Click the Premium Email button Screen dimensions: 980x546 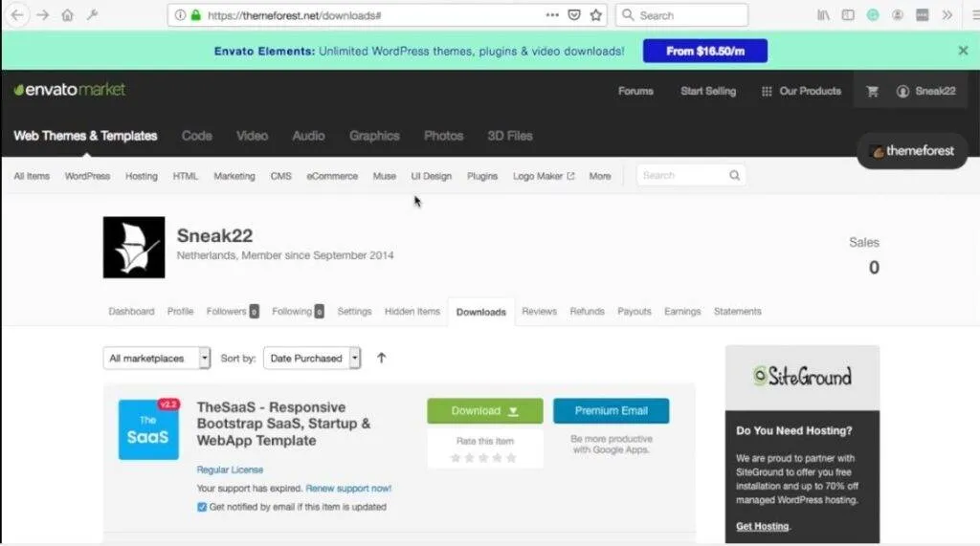tap(612, 411)
